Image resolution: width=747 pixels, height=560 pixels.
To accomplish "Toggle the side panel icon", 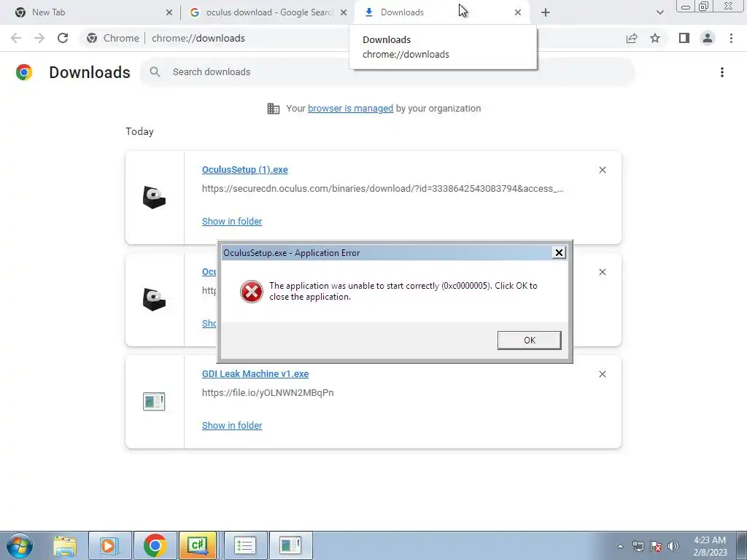I will tap(684, 38).
